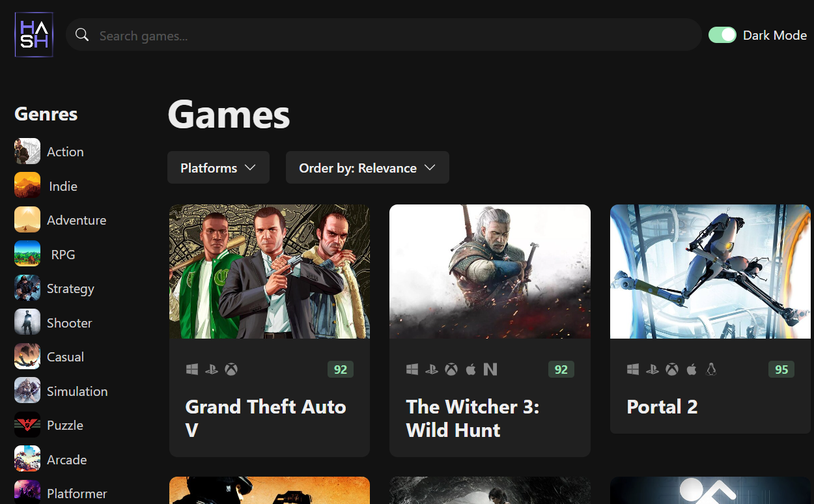
Task: Open the Simulation genre link
Action: click(x=77, y=391)
